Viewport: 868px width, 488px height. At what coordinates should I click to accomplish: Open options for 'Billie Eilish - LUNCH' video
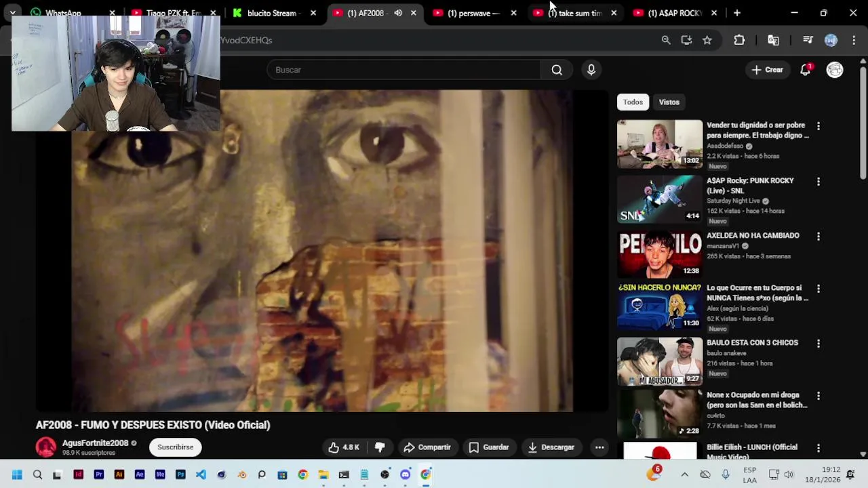click(818, 448)
